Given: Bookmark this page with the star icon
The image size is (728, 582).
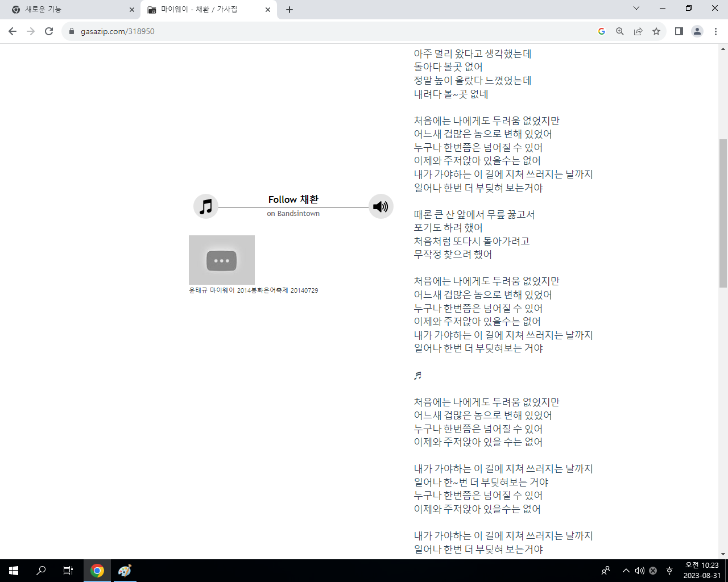Looking at the screenshot, I should pos(656,31).
